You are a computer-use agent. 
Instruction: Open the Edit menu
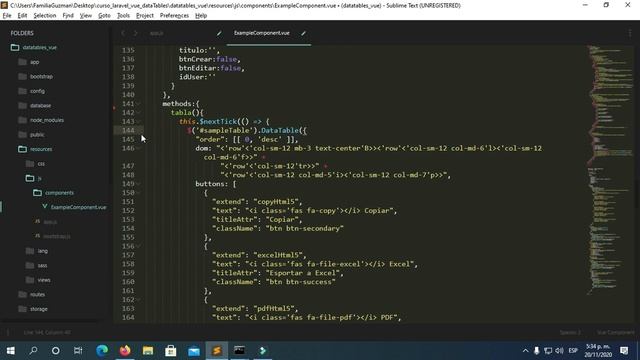pyautogui.click(x=22, y=16)
